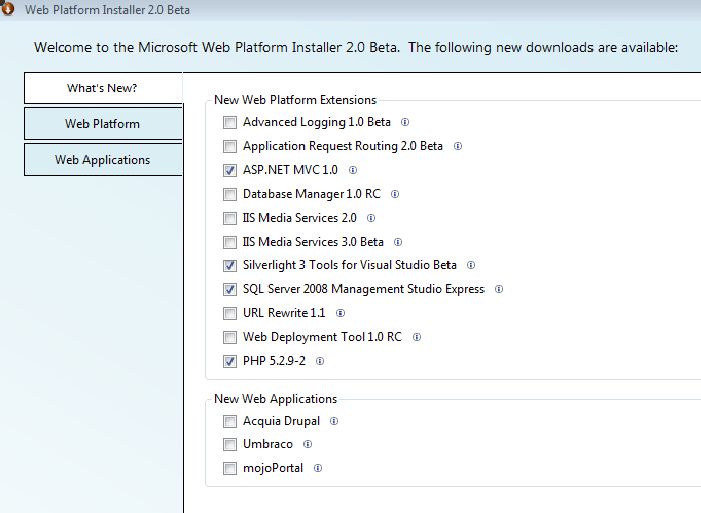The height and width of the screenshot is (513, 701).
Task: Click the Welcome to Web Platform Installer heading
Action: point(356,47)
